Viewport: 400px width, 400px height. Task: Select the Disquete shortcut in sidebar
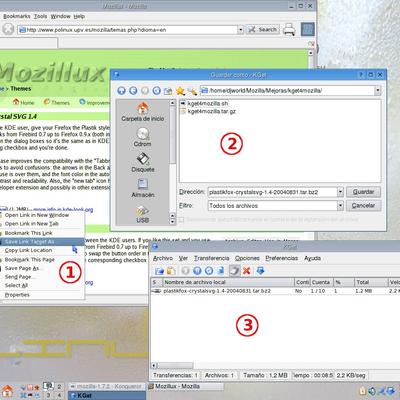click(x=143, y=163)
